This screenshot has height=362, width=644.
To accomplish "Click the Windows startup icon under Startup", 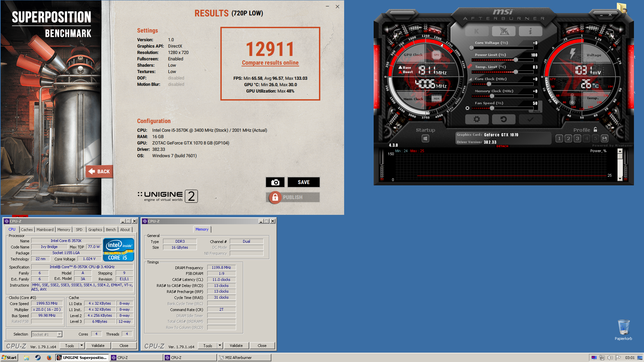I will [425, 138].
